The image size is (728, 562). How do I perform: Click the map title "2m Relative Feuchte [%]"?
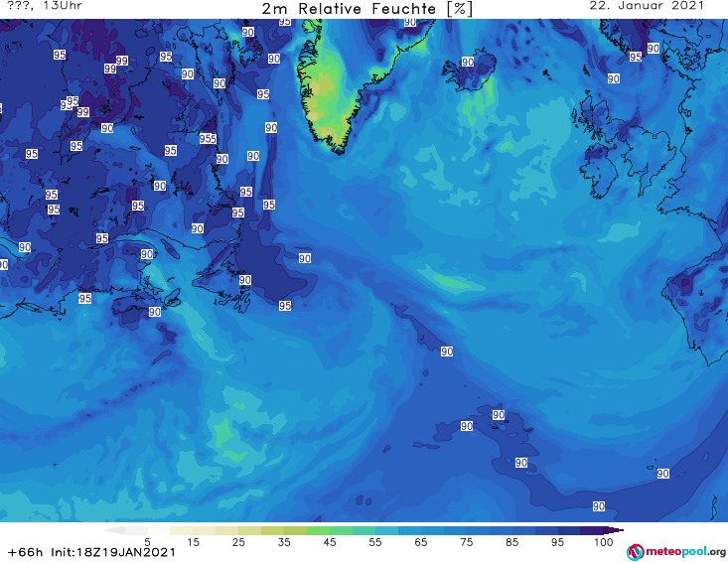pyautogui.click(x=366, y=9)
